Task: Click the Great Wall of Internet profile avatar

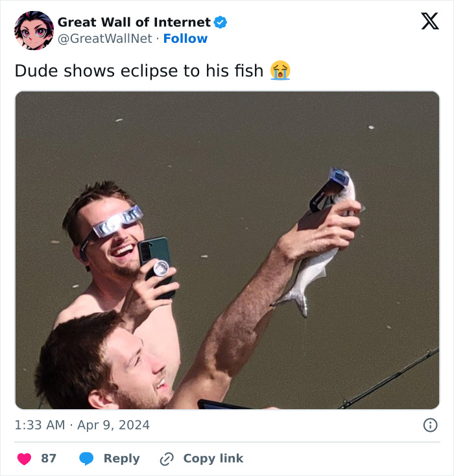Action: point(34,30)
